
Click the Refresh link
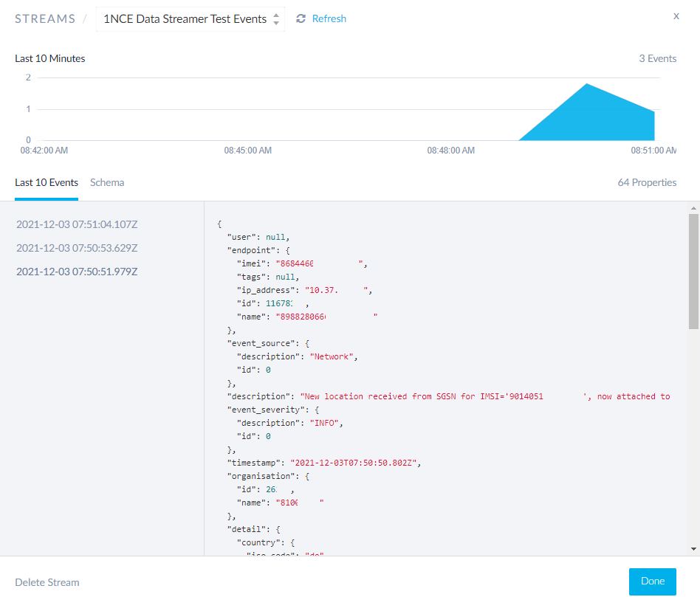tap(329, 19)
